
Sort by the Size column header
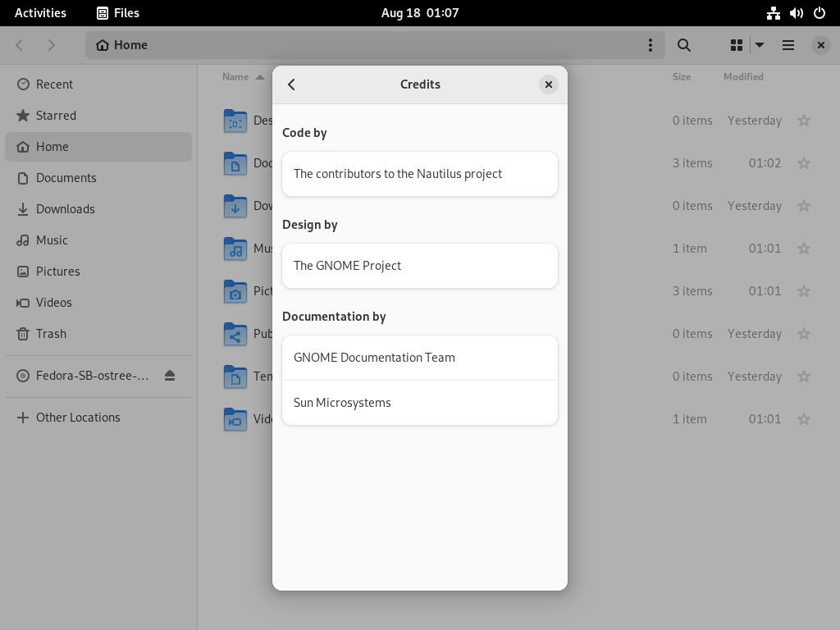[x=682, y=77]
